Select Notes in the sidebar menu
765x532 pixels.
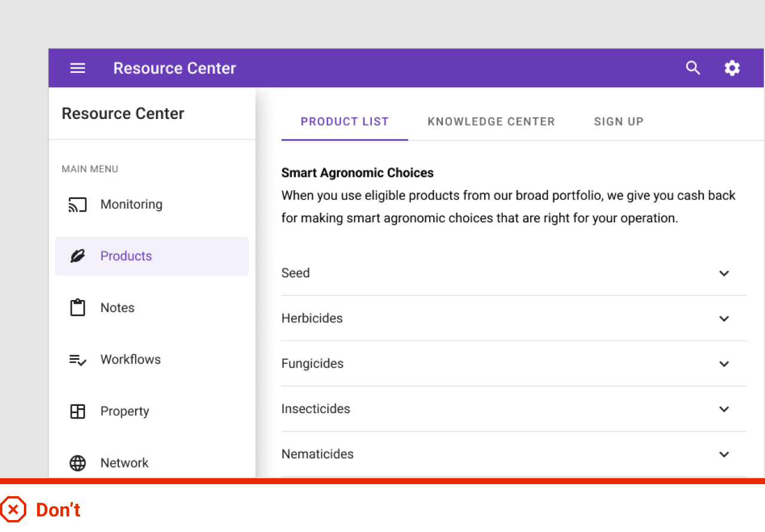point(117,308)
